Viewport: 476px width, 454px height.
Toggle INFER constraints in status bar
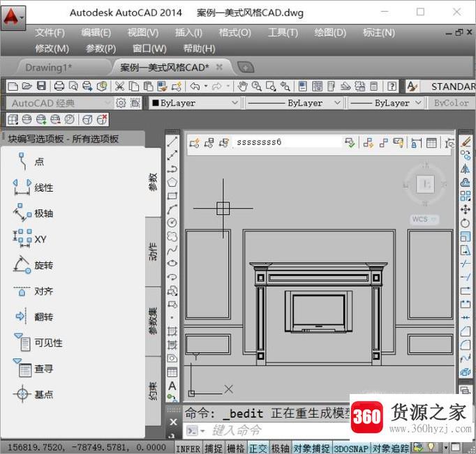[x=188, y=448]
